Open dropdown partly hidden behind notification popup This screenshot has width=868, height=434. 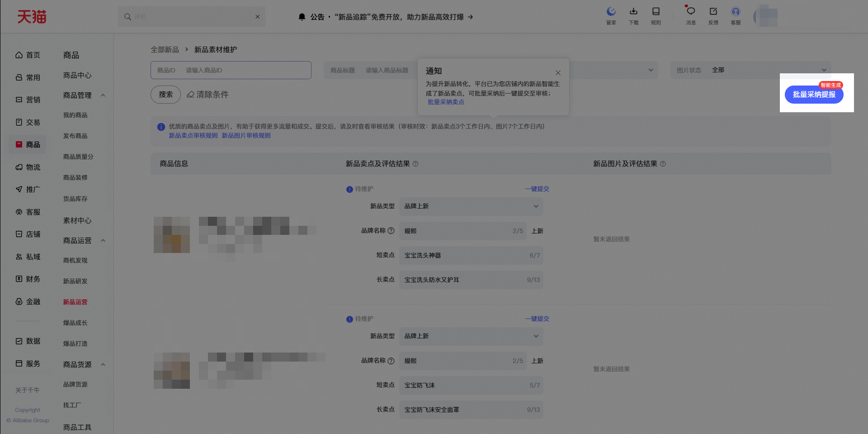click(x=651, y=70)
